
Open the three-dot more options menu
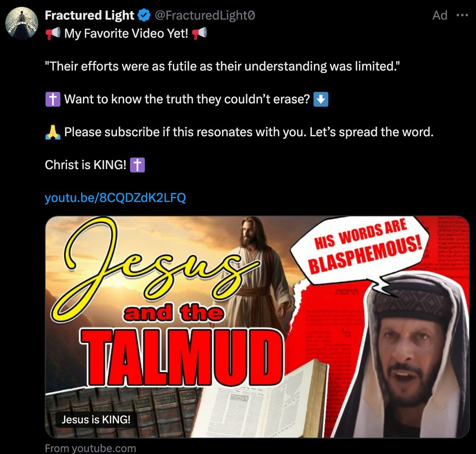click(462, 15)
